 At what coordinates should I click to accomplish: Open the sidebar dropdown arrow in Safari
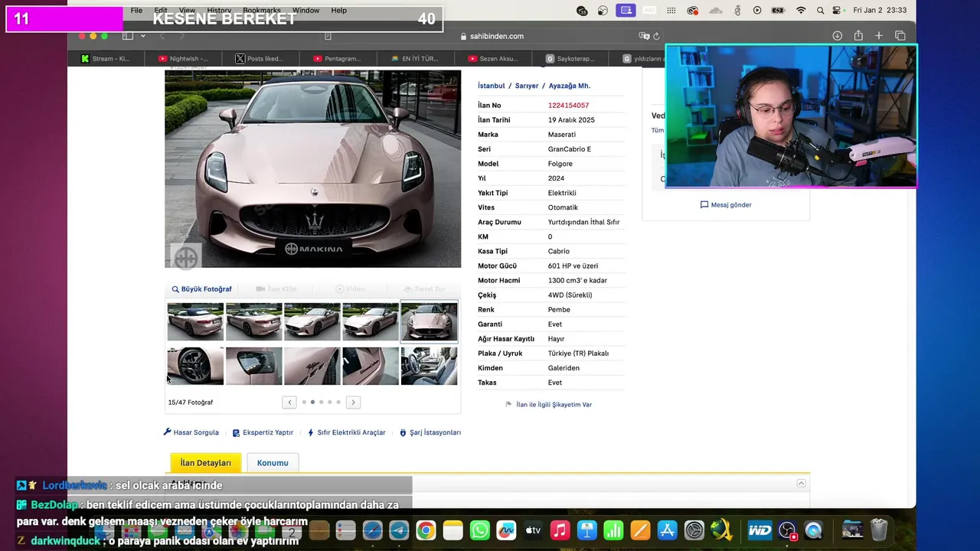click(x=142, y=36)
